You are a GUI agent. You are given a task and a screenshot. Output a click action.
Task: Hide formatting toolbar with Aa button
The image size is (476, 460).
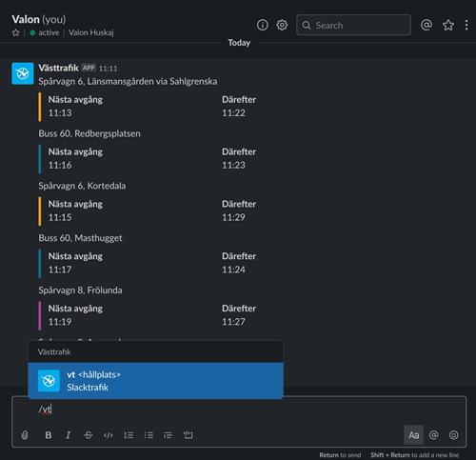pos(413,435)
